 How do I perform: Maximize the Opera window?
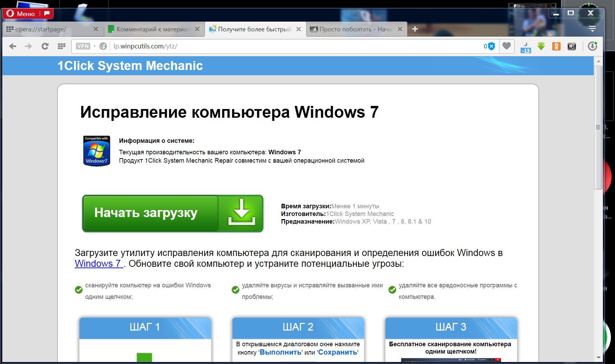[x=571, y=13]
